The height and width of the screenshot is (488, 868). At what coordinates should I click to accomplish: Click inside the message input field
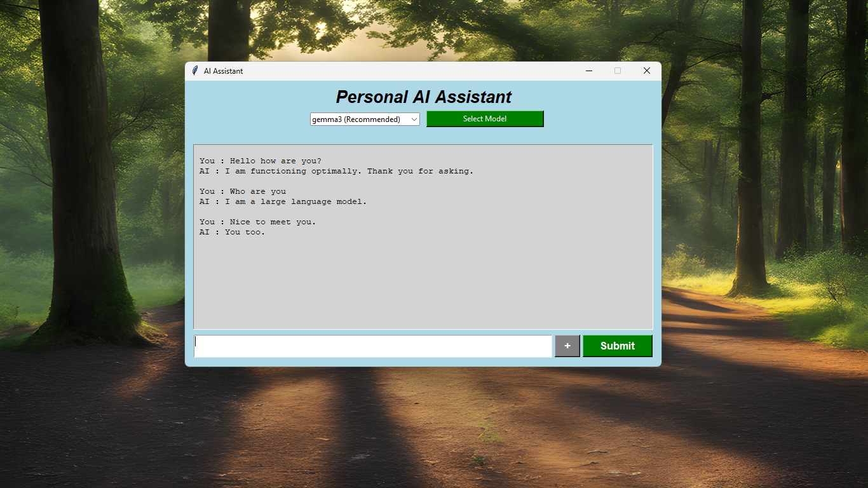point(374,346)
